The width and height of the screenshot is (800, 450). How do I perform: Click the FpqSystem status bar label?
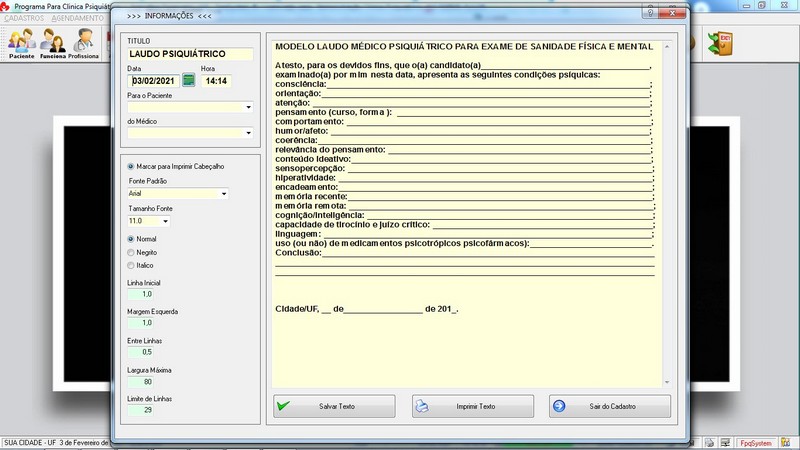click(x=755, y=442)
